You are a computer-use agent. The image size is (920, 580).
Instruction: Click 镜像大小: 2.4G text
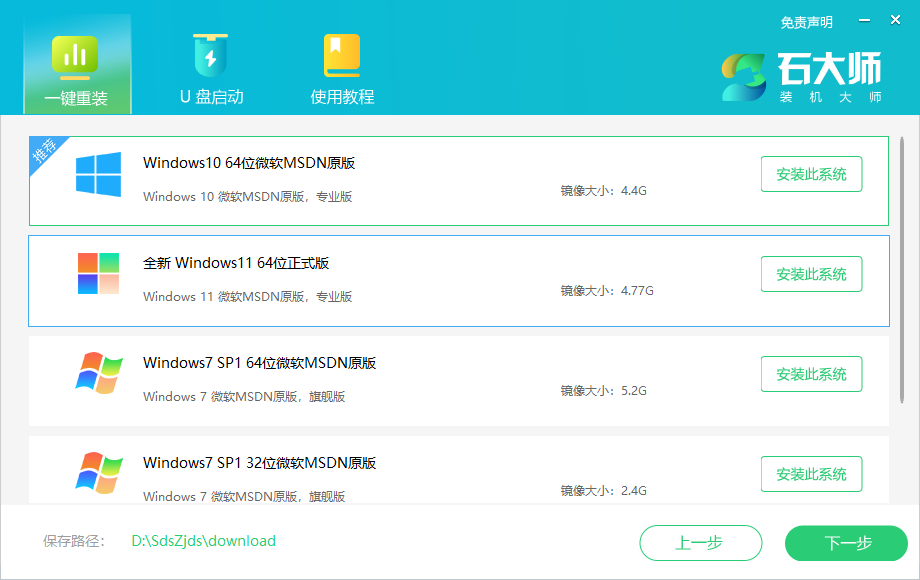[603, 490]
